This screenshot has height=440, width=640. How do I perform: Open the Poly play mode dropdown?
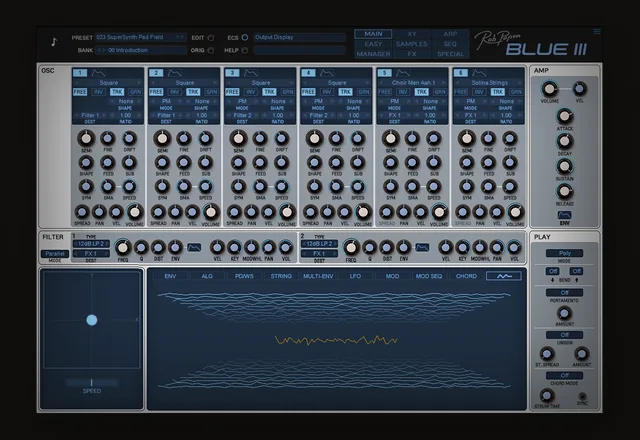tap(564, 253)
